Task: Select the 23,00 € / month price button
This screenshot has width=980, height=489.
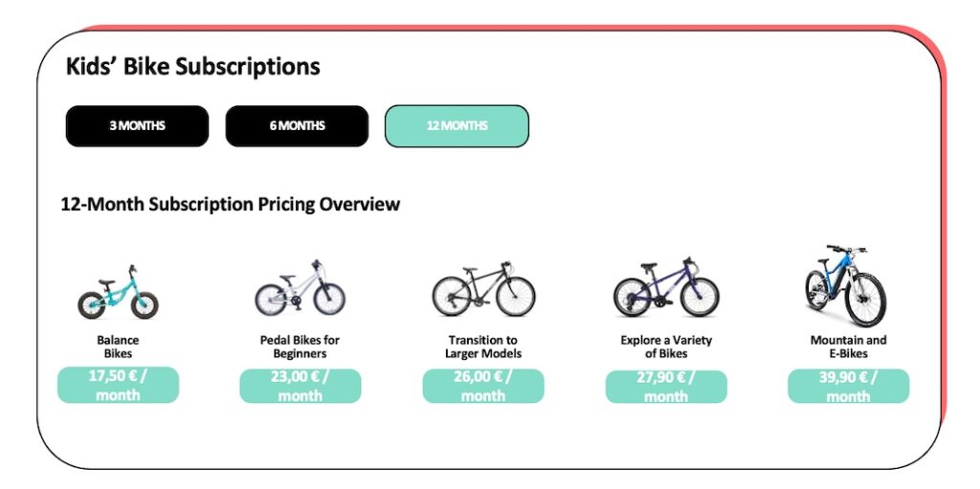Action: coord(300,386)
